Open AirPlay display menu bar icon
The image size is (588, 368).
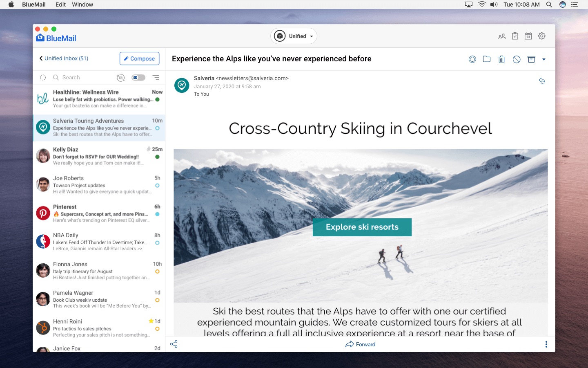click(x=469, y=4)
